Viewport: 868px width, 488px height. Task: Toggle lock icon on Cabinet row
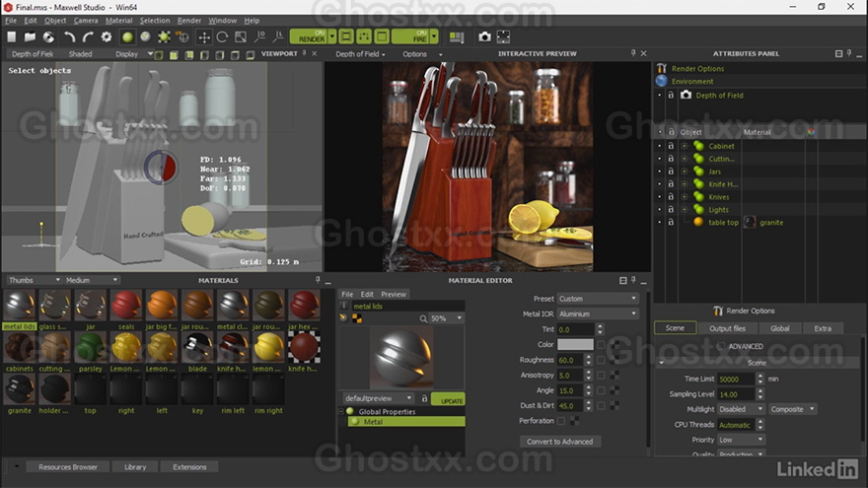(671, 146)
